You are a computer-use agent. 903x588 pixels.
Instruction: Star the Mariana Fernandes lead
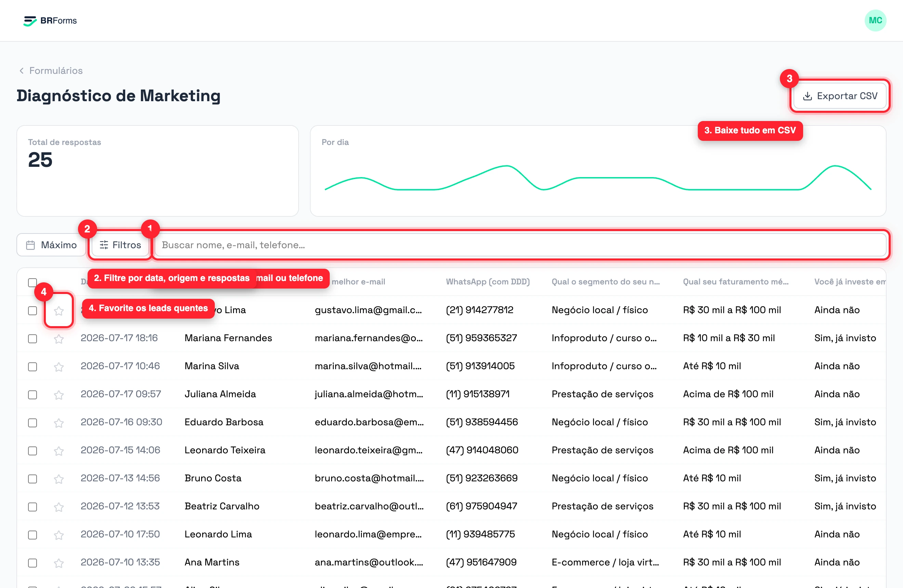pos(59,339)
